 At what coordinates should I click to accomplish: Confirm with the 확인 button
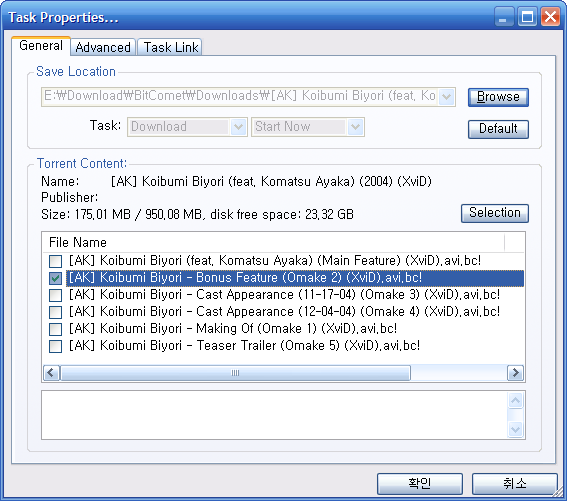420,483
